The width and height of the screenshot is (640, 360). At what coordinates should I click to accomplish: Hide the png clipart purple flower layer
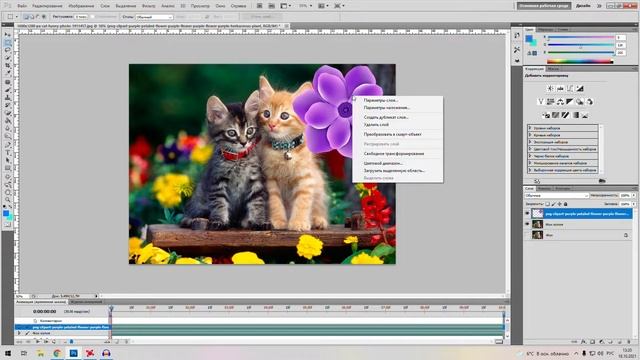pos(527,213)
